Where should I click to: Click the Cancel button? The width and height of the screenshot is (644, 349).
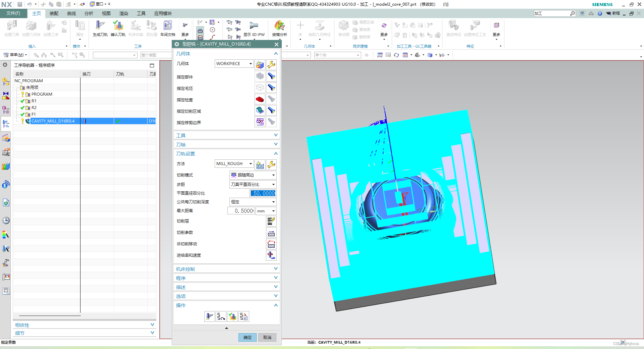[267, 337]
